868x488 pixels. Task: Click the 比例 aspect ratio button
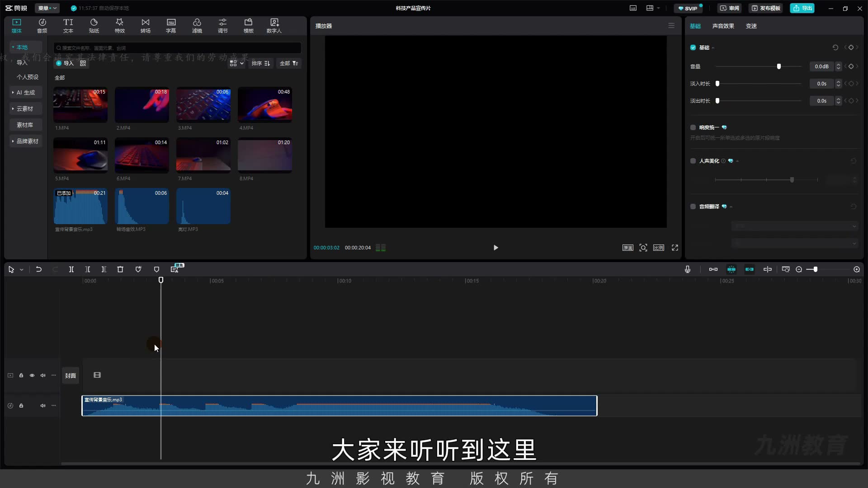tap(659, 248)
